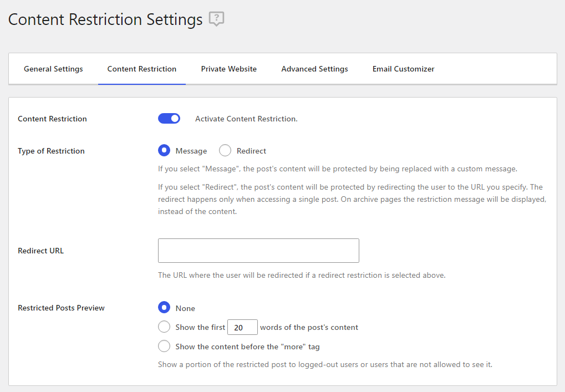Select the Show the first words option

coord(164,327)
